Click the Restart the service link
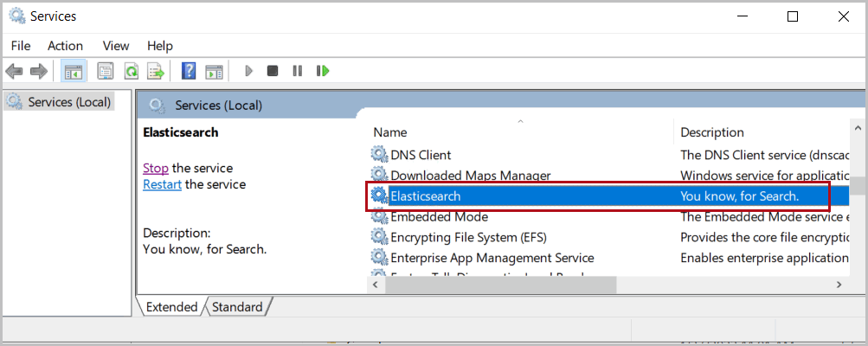The height and width of the screenshot is (346, 868). pos(162,184)
